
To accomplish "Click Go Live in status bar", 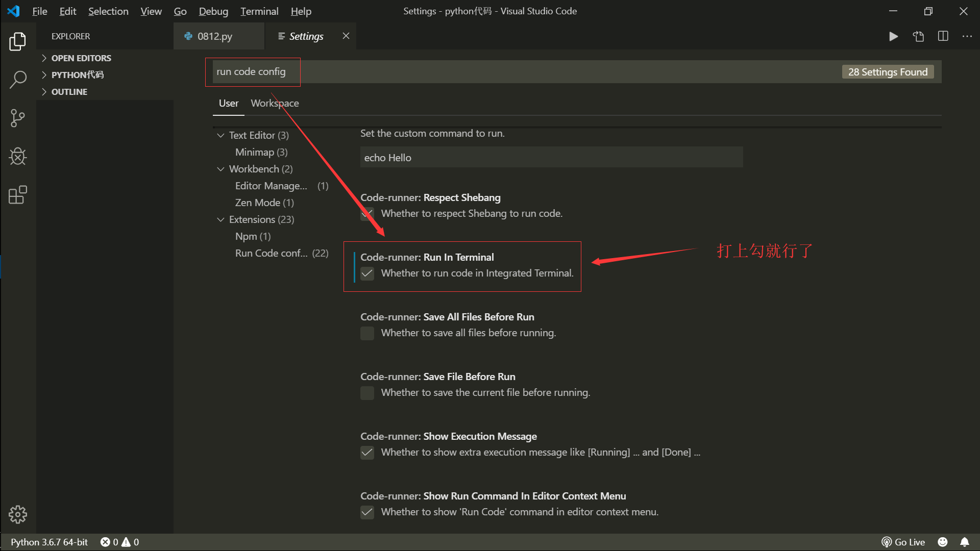I will tap(903, 542).
